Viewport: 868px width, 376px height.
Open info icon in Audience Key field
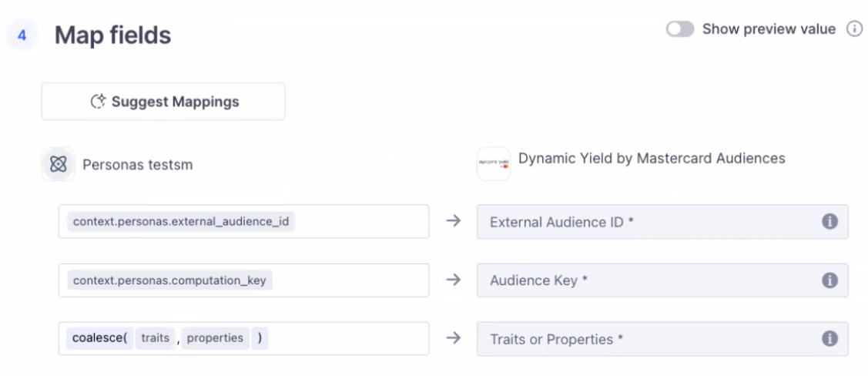(829, 280)
